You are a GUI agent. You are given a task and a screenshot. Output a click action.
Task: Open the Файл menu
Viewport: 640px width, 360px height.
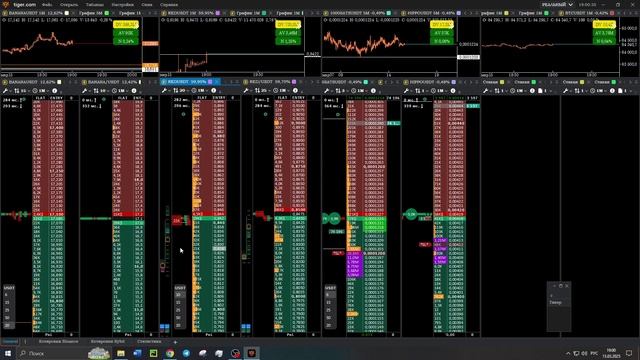pos(47,4)
